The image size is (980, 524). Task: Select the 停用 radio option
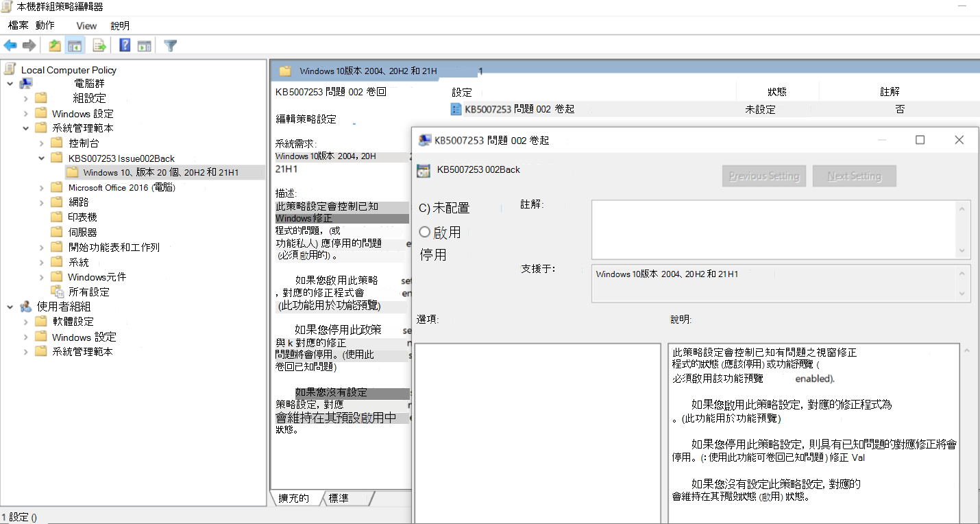433,255
